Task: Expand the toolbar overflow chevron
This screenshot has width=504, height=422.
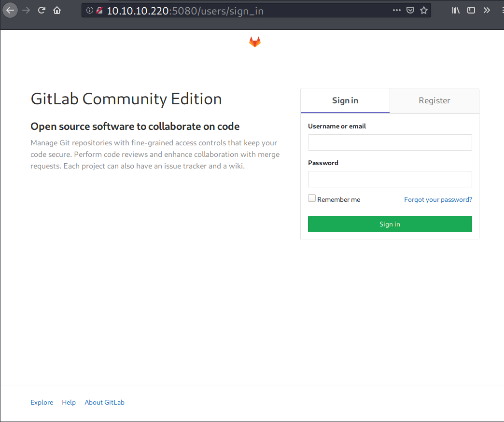Action: pos(486,10)
